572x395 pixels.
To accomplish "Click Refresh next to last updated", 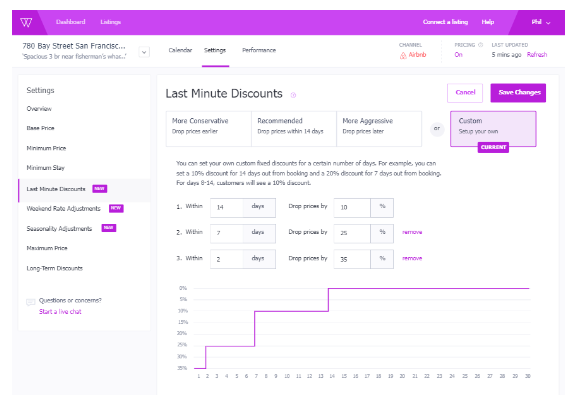I will pos(537,55).
